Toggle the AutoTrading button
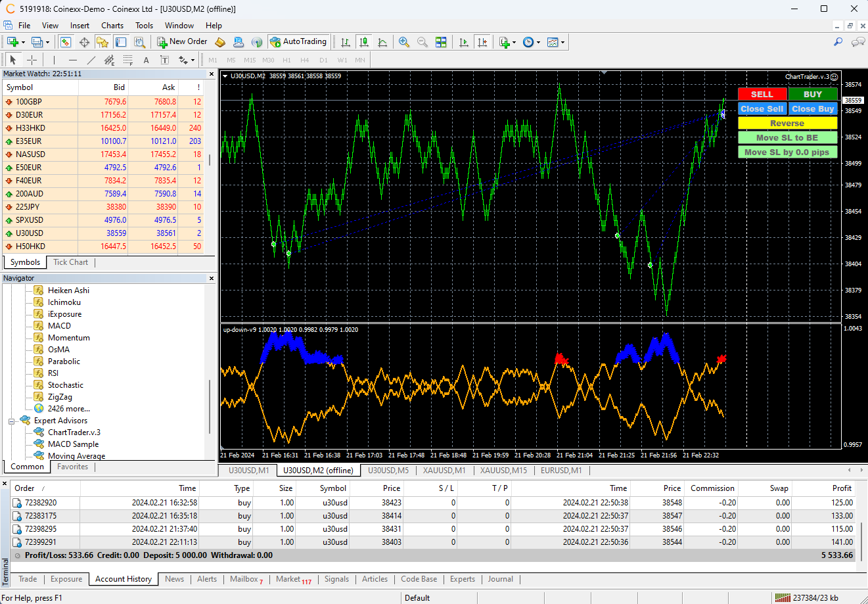 [298, 41]
